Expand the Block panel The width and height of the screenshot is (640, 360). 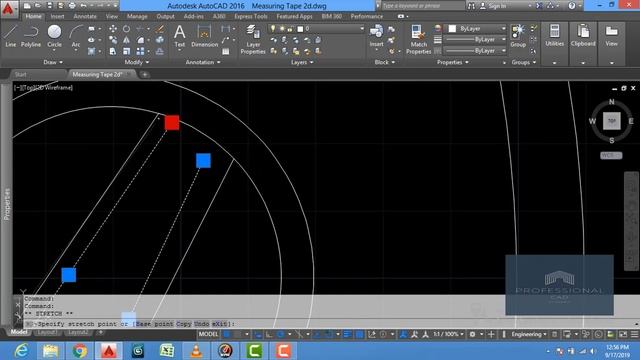click(x=384, y=62)
